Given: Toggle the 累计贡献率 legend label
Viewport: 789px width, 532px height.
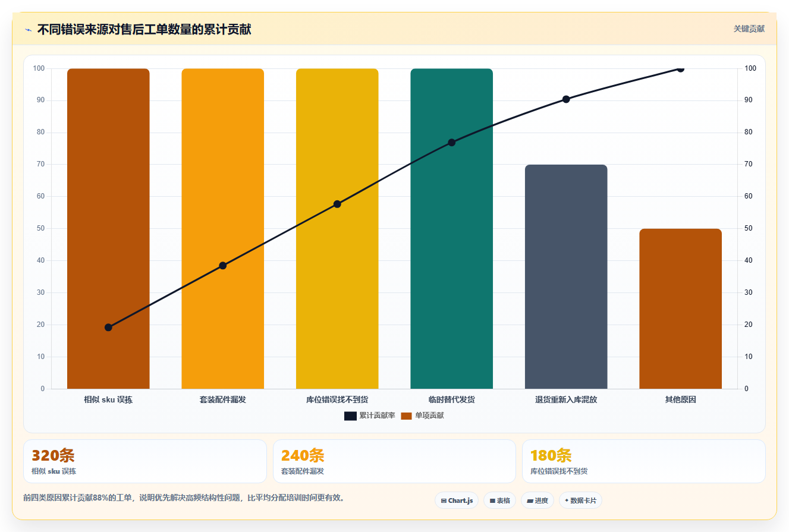Looking at the screenshot, I should pyautogui.click(x=377, y=416).
